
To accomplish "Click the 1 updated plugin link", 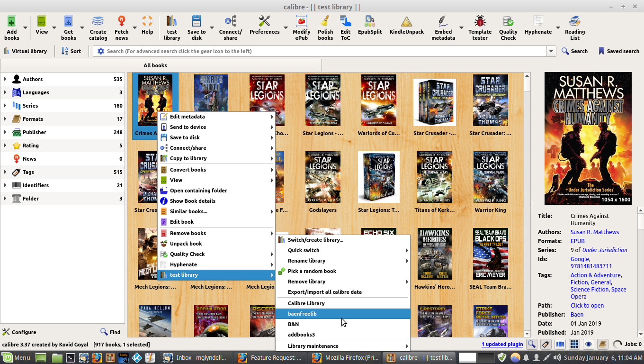I will pos(502,344).
